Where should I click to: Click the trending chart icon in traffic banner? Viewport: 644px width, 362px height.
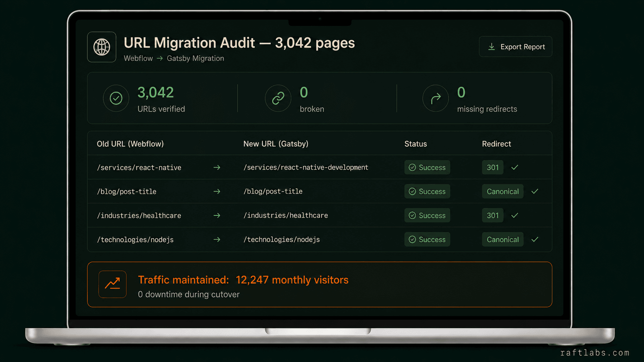(x=112, y=284)
